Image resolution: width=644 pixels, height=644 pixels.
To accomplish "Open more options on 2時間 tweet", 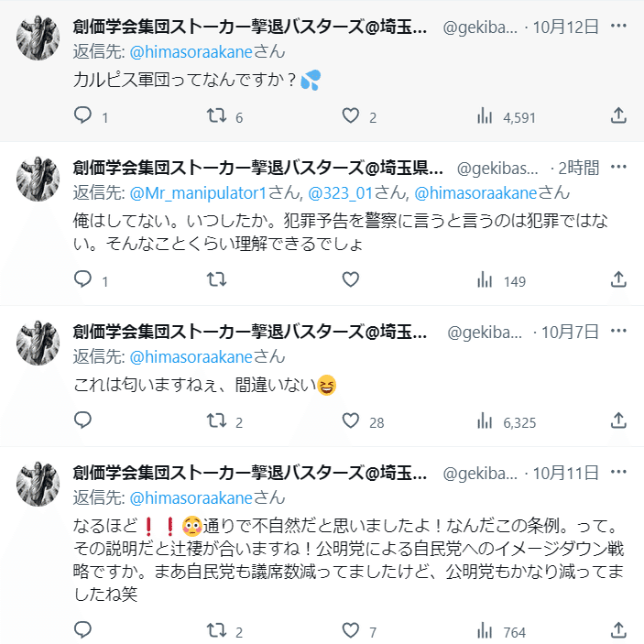I will pos(619,168).
